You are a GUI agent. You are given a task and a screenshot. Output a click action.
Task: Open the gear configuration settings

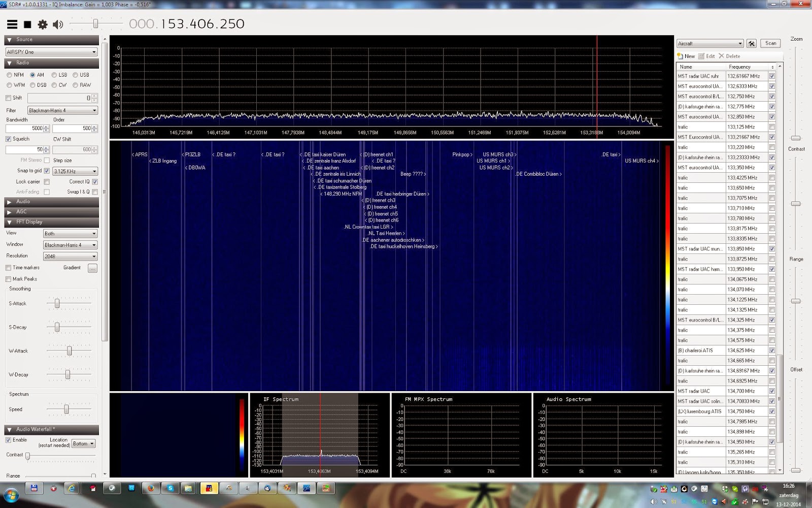click(43, 24)
